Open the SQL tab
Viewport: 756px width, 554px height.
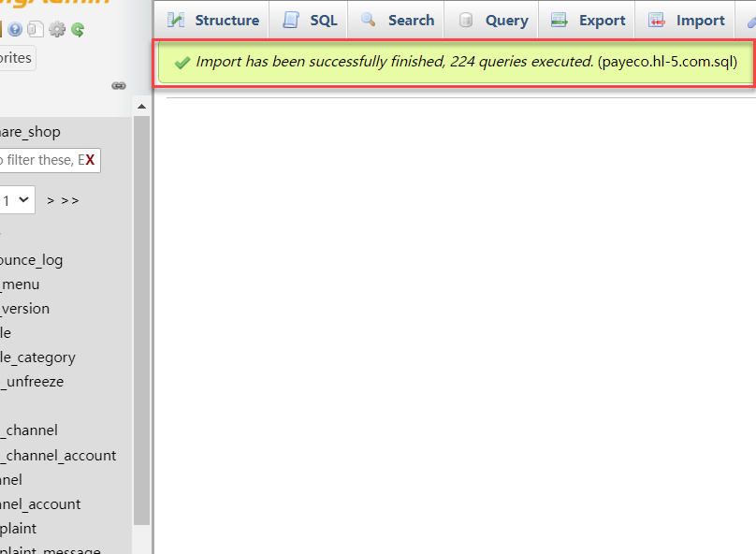pos(311,20)
